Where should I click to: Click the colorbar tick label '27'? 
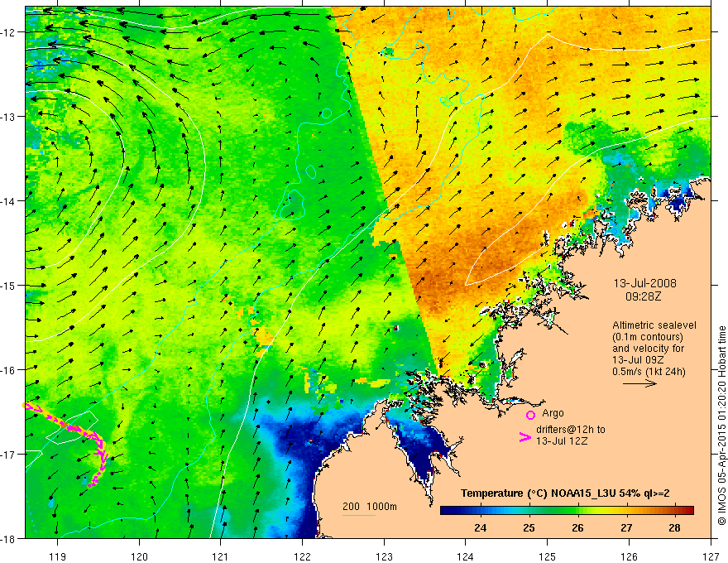[626, 528]
